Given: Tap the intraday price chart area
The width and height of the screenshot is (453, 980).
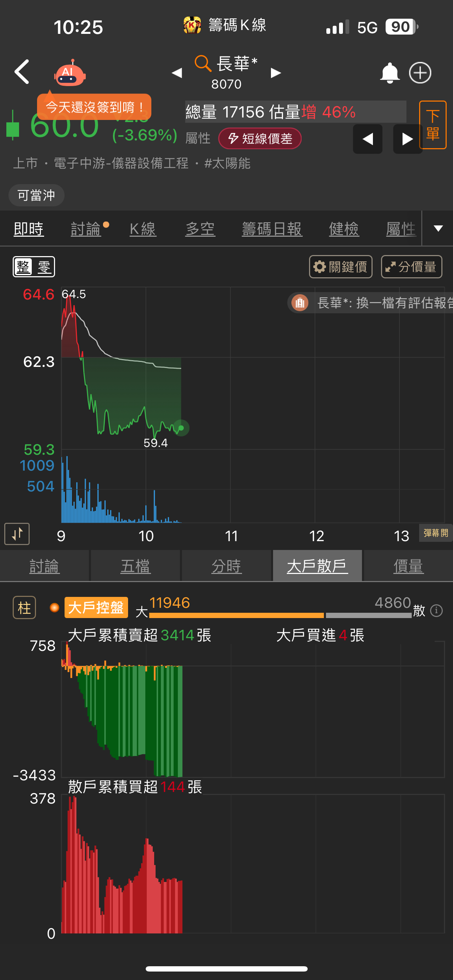Looking at the screenshot, I should click(253, 368).
